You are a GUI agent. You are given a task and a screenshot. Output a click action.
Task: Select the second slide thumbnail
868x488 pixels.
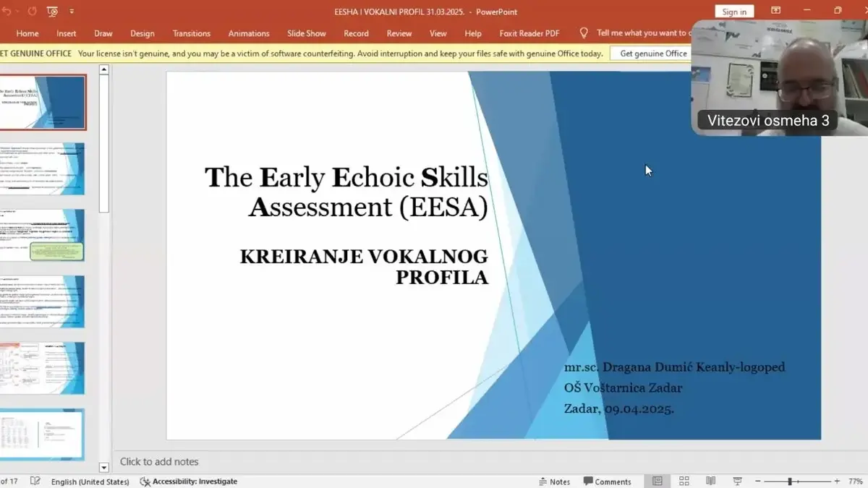[42, 168]
